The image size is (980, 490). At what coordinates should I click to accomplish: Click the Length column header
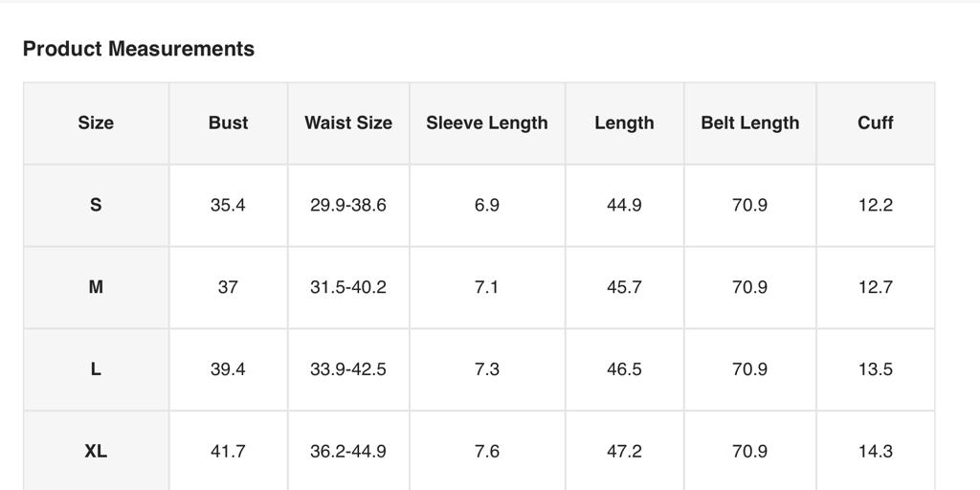(x=624, y=122)
